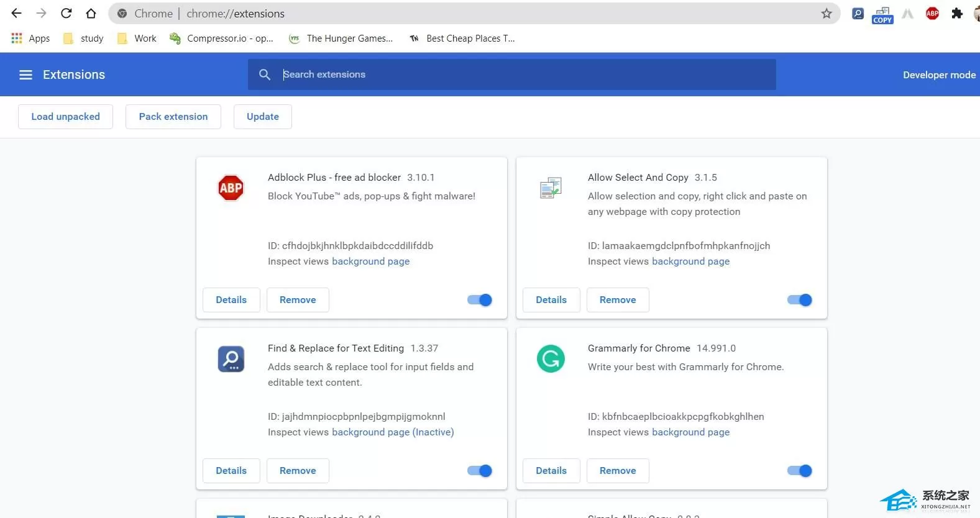
Task: Remove the Grammarly for Chrome extension
Action: [x=618, y=471]
